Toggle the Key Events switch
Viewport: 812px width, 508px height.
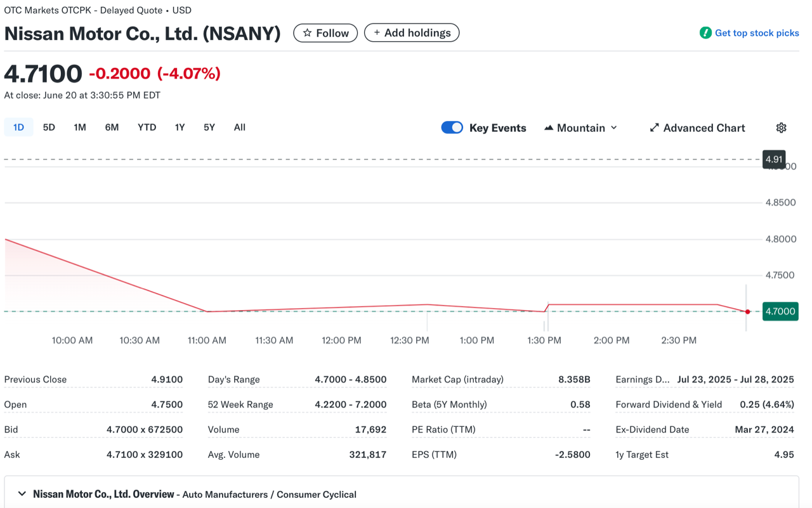pos(452,127)
